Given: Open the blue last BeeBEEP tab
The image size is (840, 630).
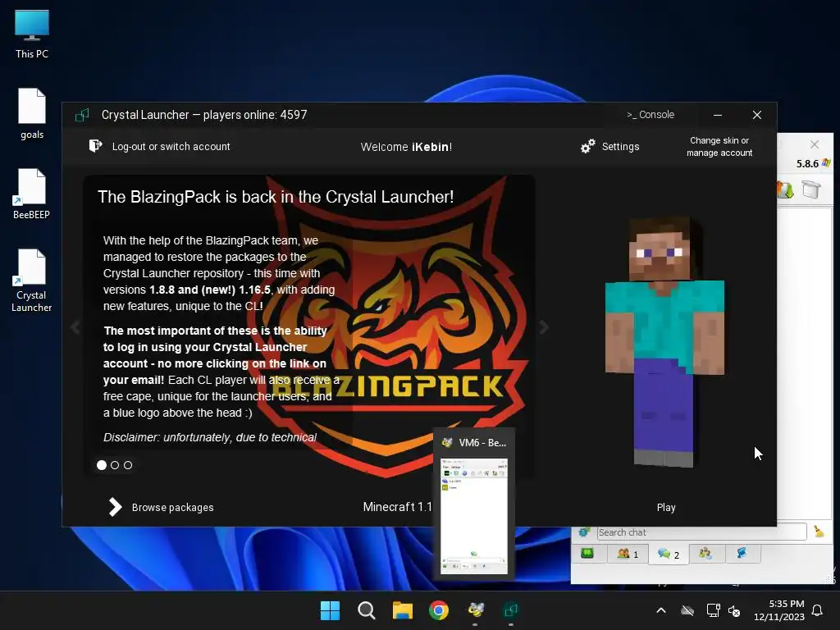Looking at the screenshot, I should tap(742, 554).
